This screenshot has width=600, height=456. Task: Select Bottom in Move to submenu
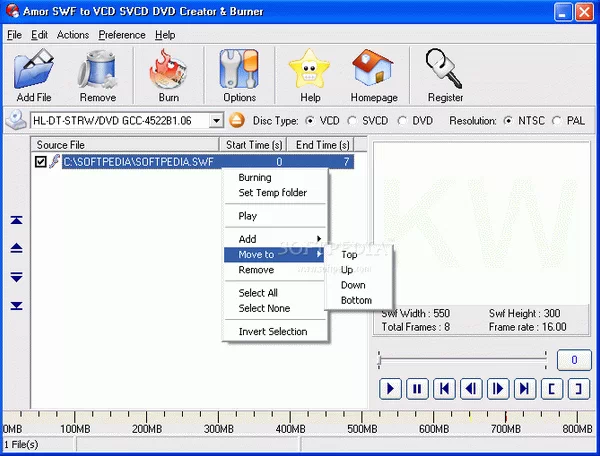pyautogui.click(x=359, y=300)
